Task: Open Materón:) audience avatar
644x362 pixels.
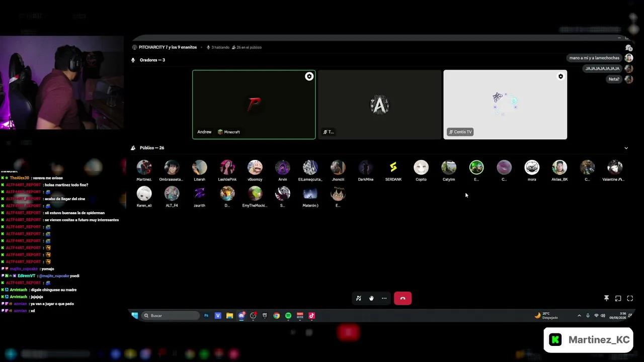Action: (x=310, y=194)
